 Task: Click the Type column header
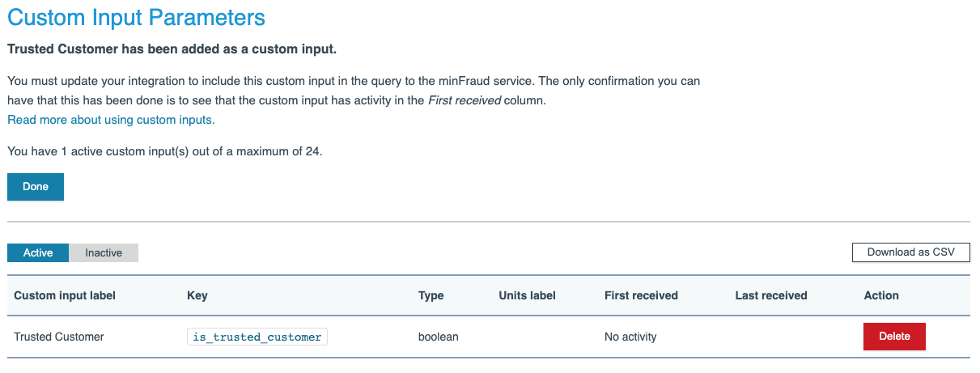pyautogui.click(x=431, y=295)
